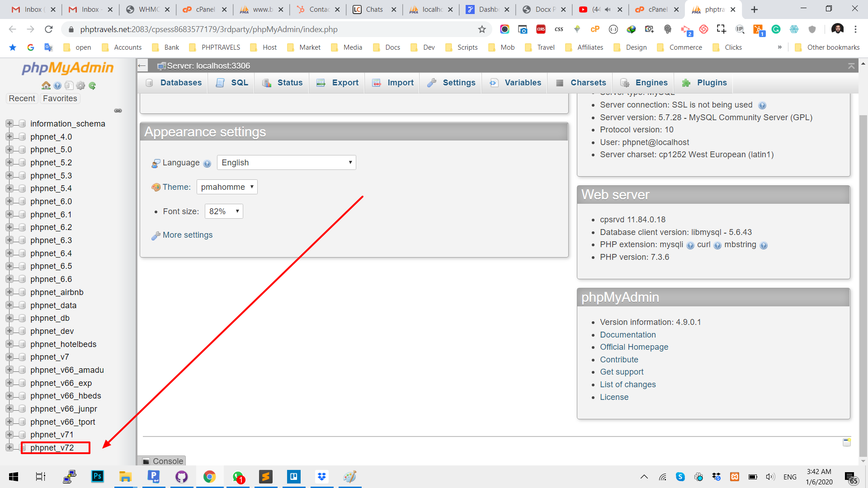868x488 pixels.
Task: Open the List of changes link
Action: [627, 385]
